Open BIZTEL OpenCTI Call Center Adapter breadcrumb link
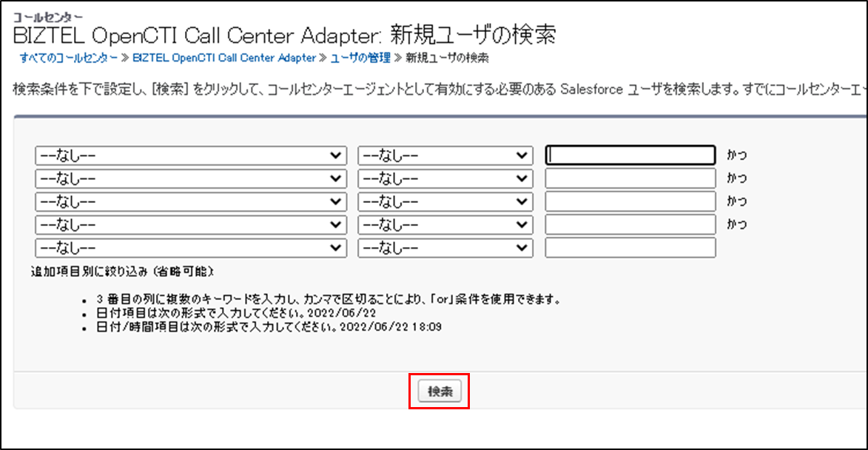Screen dimensions: 868x450 224,58
